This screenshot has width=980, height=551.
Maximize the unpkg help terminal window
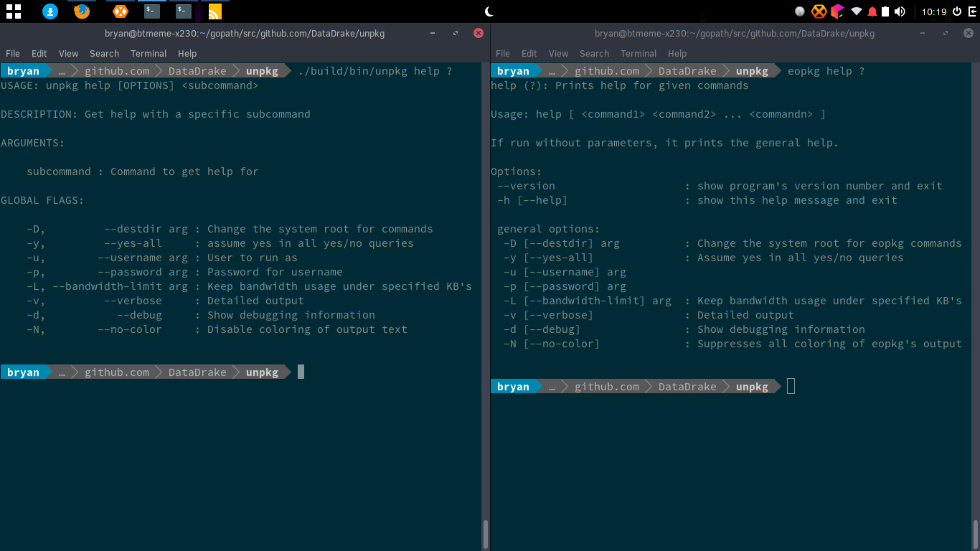[x=456, y=33]
